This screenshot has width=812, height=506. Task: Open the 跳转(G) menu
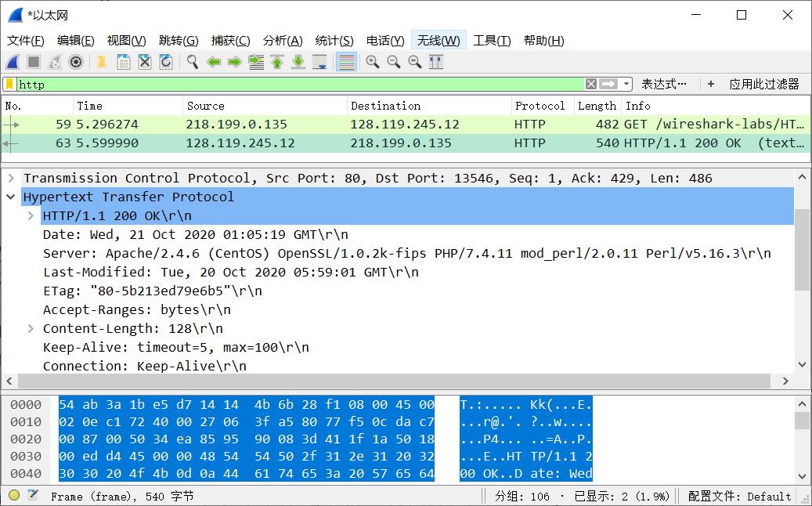pyautogui.click(x=179, y=41)
